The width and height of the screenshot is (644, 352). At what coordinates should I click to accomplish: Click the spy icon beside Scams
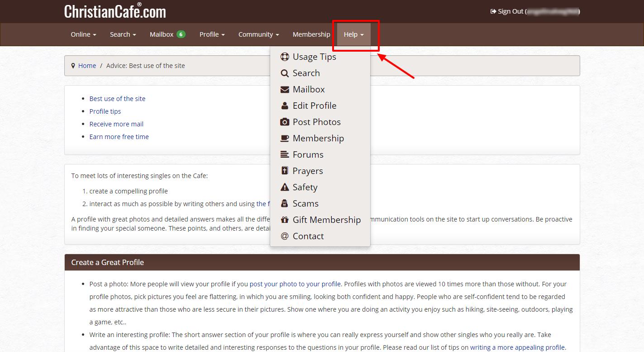pyautogui.click(x=285, y=203)
